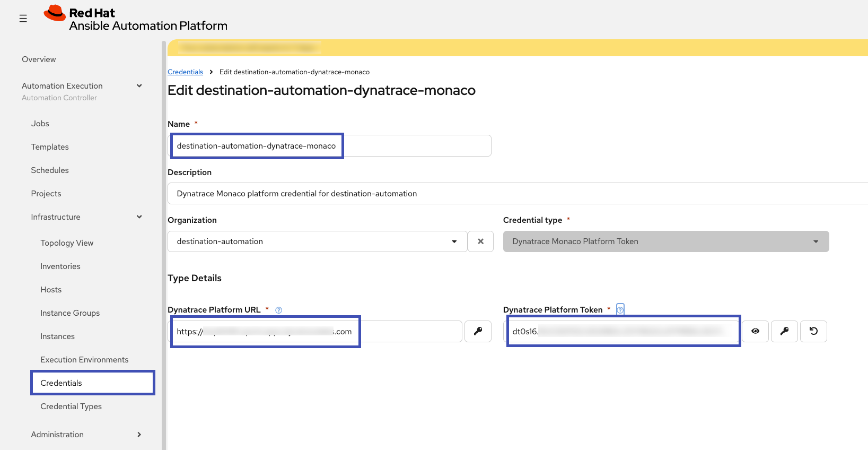The height and width of the screenshot is (450, 868).
Task: Open Execution Environments in the sidebar
Action: [84, 360]
